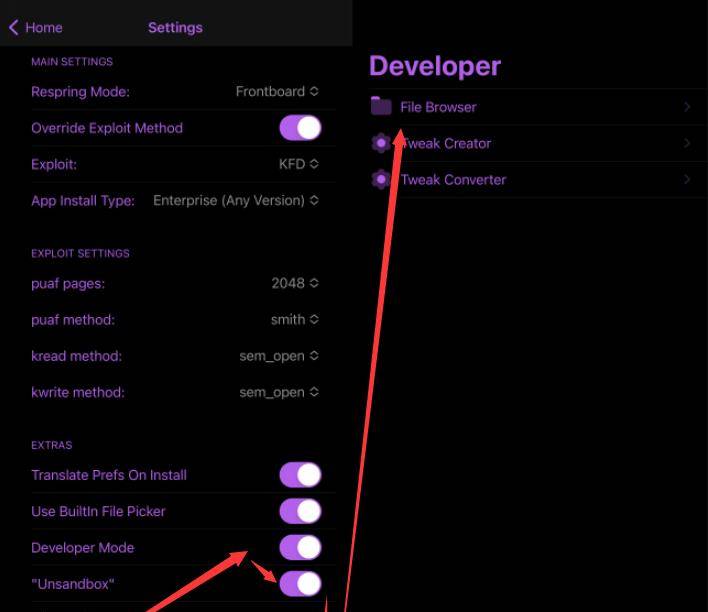Viewport: 708px width, 612px height.
Task: Disable Translate Prefs On Install switch
Action: (x=300, y=475)
